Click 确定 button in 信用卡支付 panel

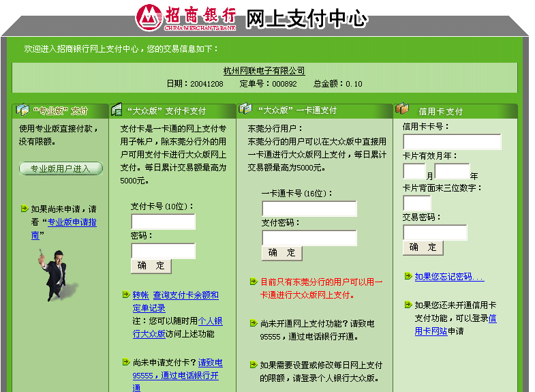(423, 247)
